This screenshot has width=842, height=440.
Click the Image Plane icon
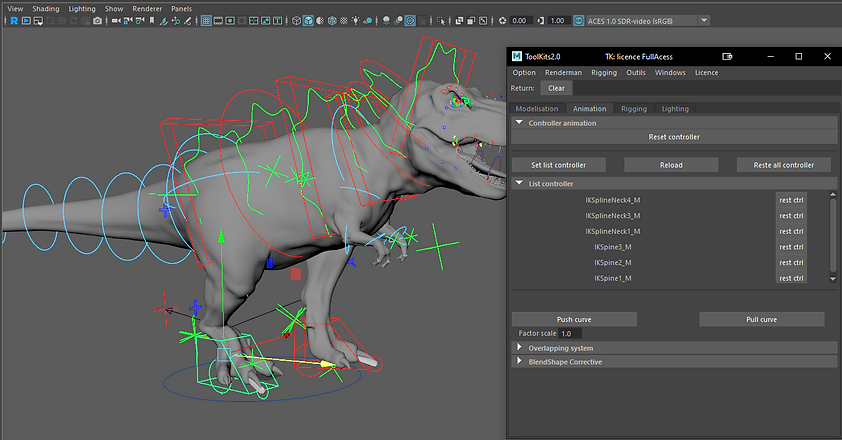point(163,21)
